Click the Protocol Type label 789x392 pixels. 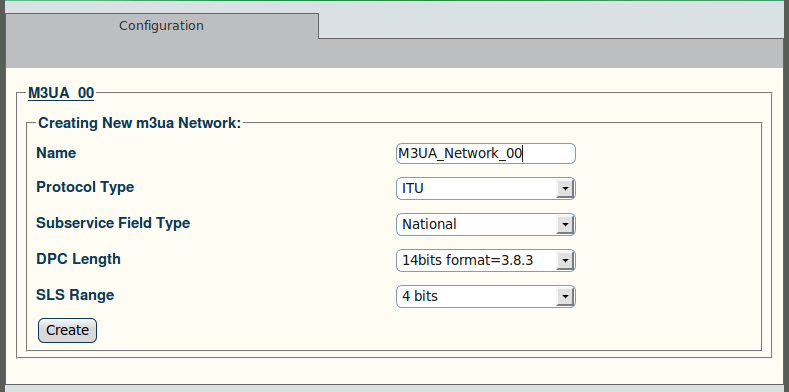point(85,187)
